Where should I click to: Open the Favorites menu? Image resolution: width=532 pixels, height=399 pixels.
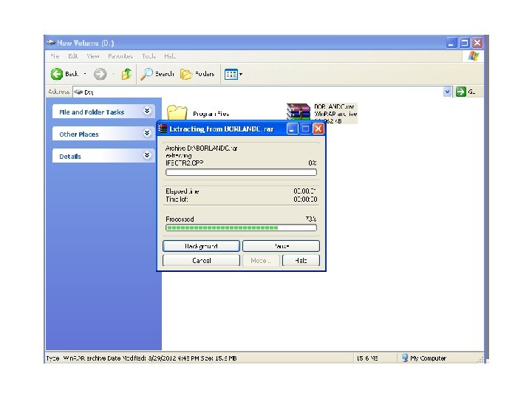tap(120, 56)
